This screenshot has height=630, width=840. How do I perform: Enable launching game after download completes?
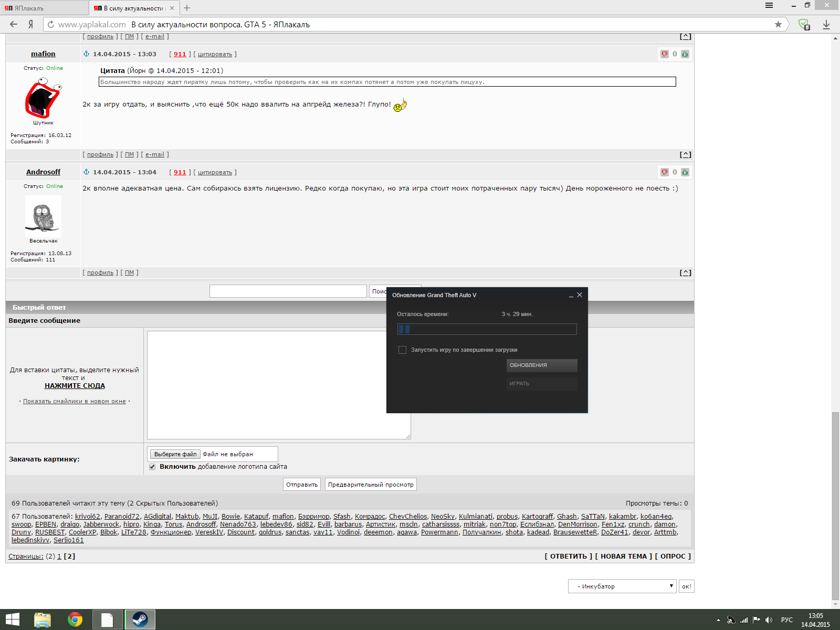coord(402,350)
